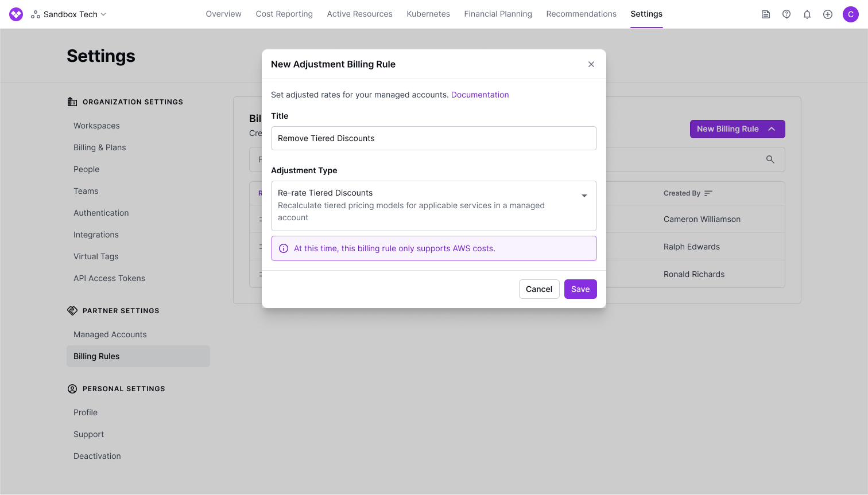Switch to the Kubernetes tab
868x495 pixels.
428,14
